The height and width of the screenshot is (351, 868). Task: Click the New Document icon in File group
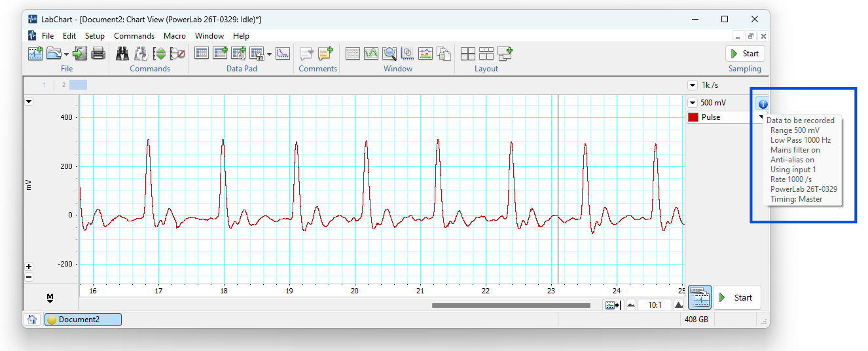coord(35,54)
